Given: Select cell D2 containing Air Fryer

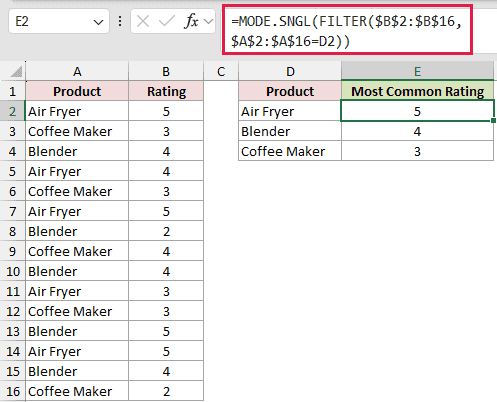Looking at the screenshot, I should 290,111.
